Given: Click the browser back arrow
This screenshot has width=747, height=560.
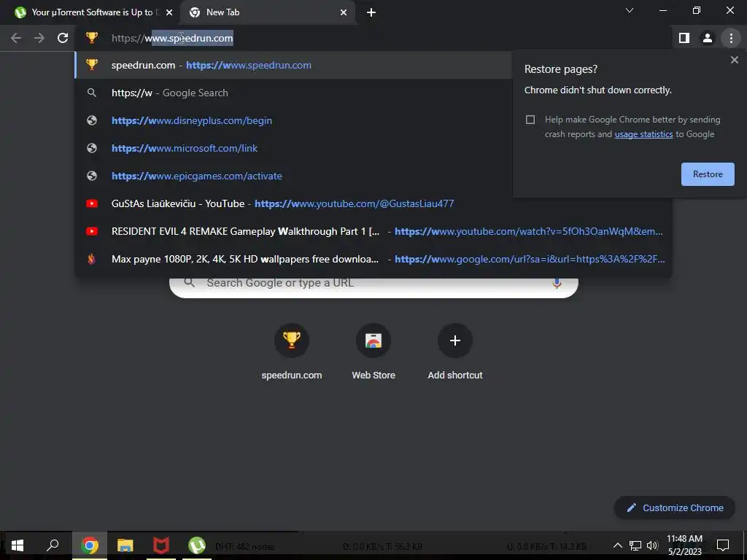Looking at the screenshot, I should pyautogui.click(x=16, y=38).
